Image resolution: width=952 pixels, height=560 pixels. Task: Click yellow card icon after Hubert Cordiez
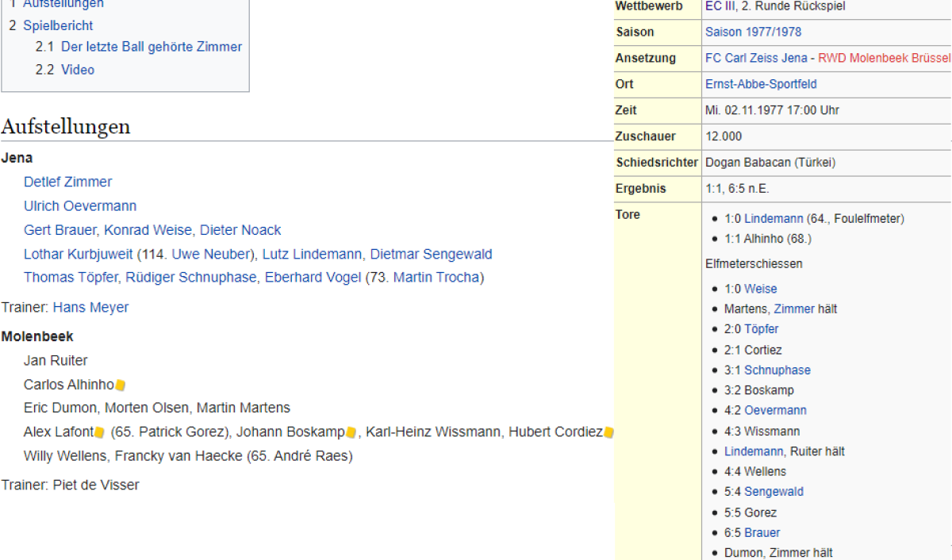[x=608, y=433]
